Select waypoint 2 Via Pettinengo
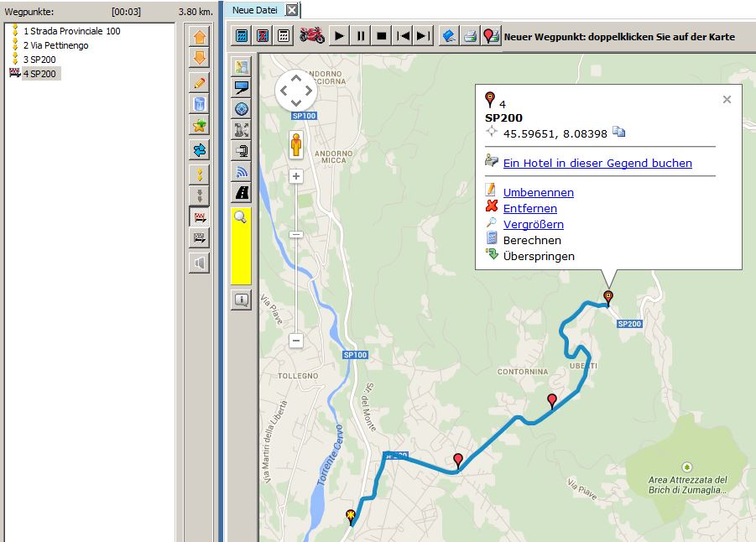 55,45
